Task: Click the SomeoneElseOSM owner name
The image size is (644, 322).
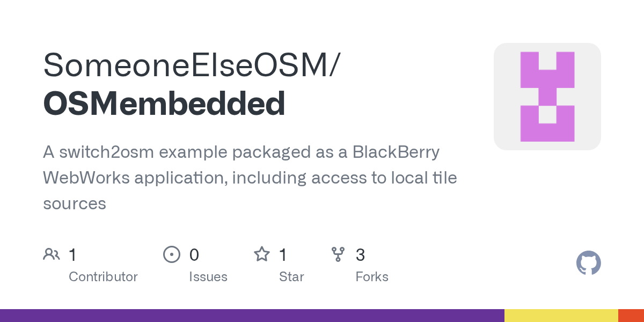Action: click(x=191, y=65)
